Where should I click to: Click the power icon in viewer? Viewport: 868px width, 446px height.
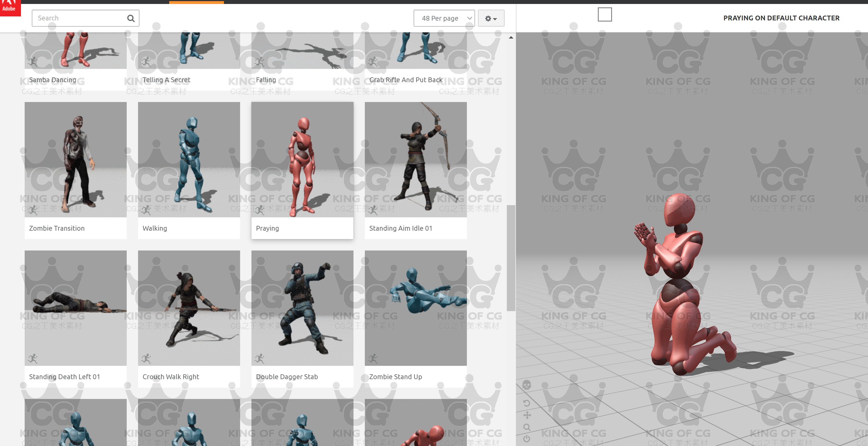(x=527, y=439)
